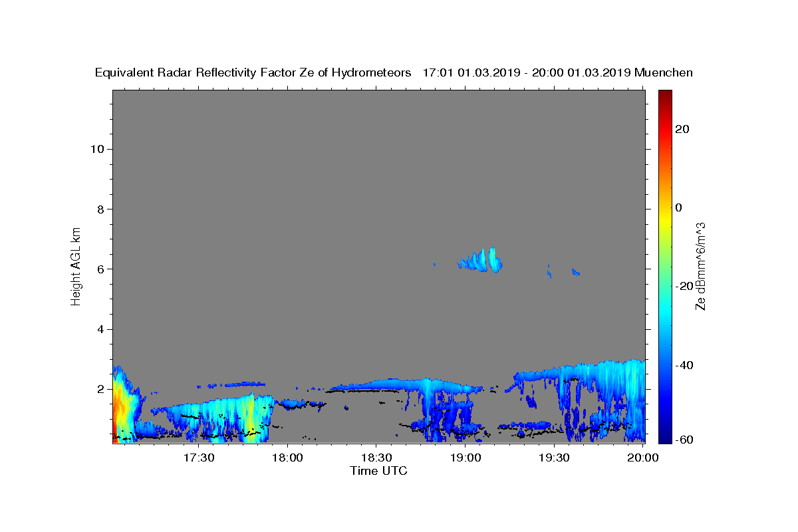
Task: Click the 19:30 time tick label
Action: point(553,458)
